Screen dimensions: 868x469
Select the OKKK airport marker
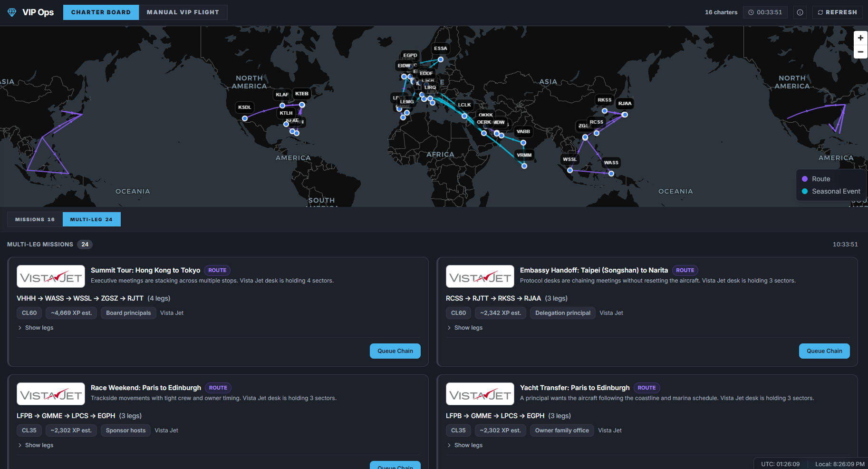(x=486, y=115)
